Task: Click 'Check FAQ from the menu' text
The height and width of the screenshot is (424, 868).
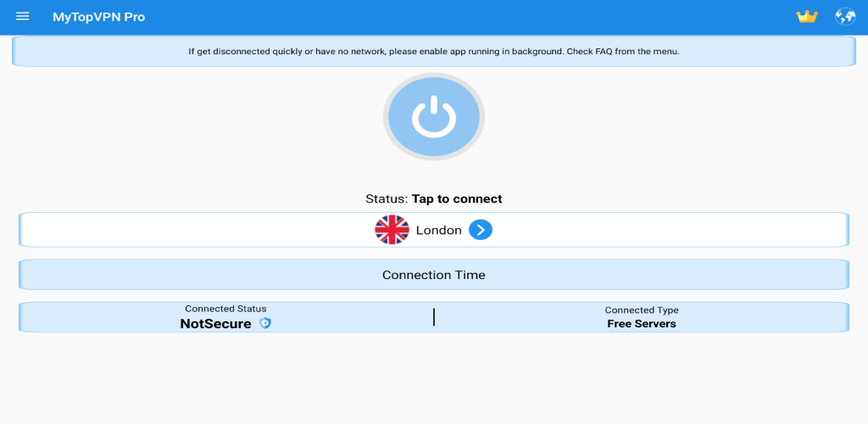Action: pos(622,52)
